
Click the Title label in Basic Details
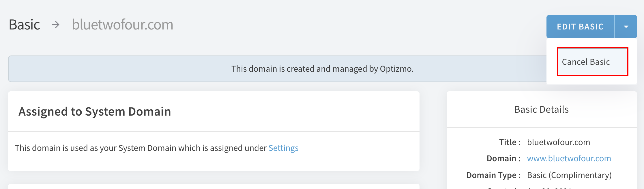tap(510, 142)
